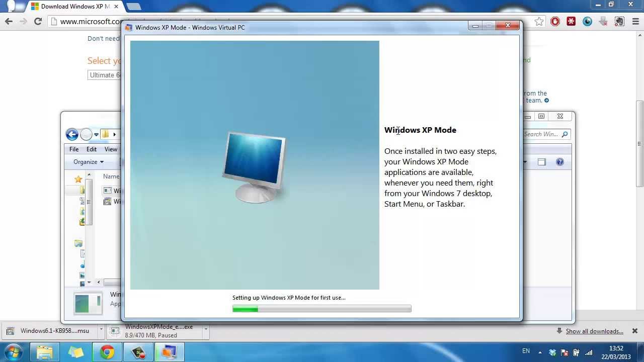Click the screen recorder taskbar icon
This screenshot has width=644, height=362.
tap(138, 352)
